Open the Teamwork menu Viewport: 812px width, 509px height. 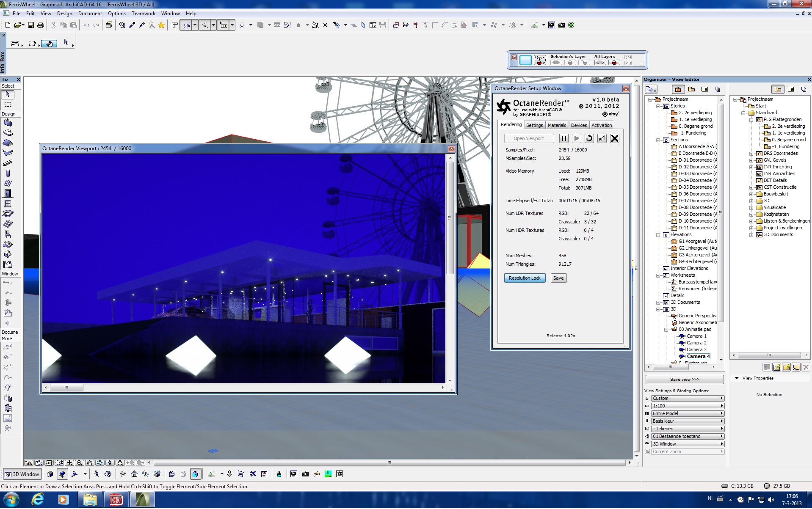coord(144,14)
